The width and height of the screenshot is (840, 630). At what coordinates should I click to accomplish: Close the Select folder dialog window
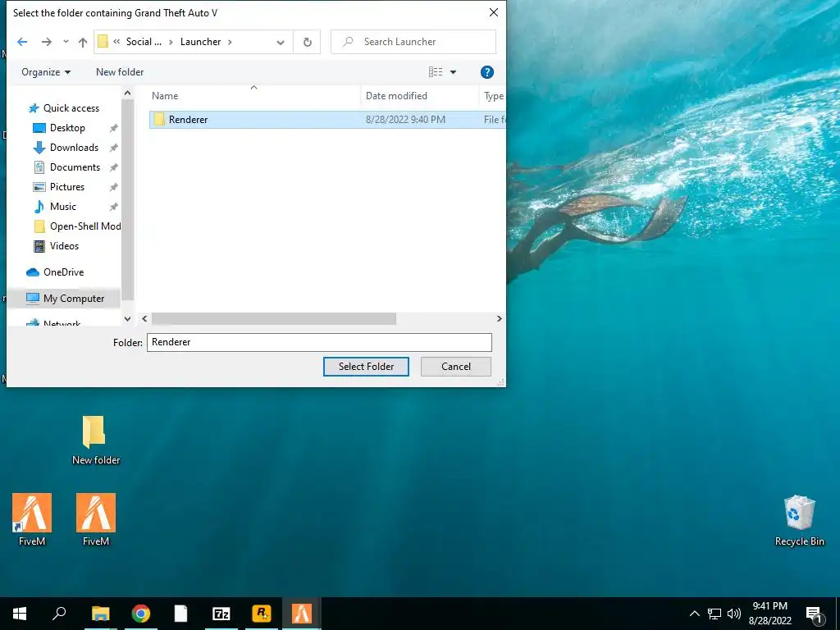494,12
